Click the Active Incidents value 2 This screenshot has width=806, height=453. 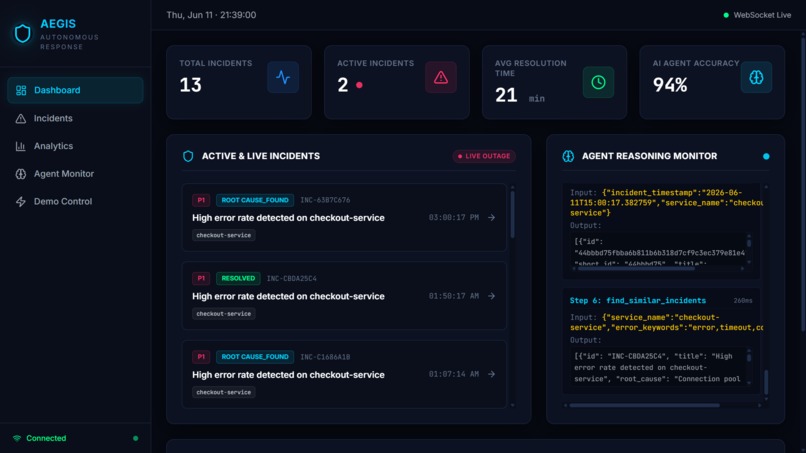[343, 85]
